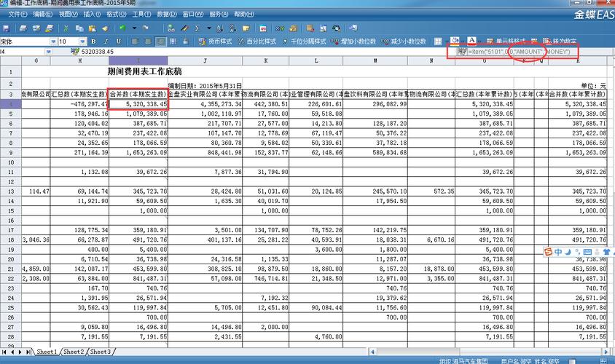
Task: Toggle Bold formatting
Action: pyautogui.click(x=93, y=41)
